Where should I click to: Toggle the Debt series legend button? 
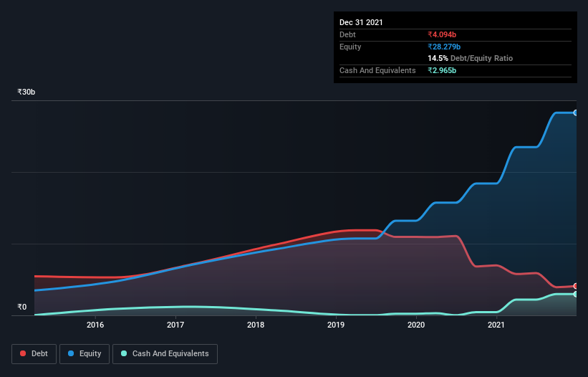tap(34, 354)
